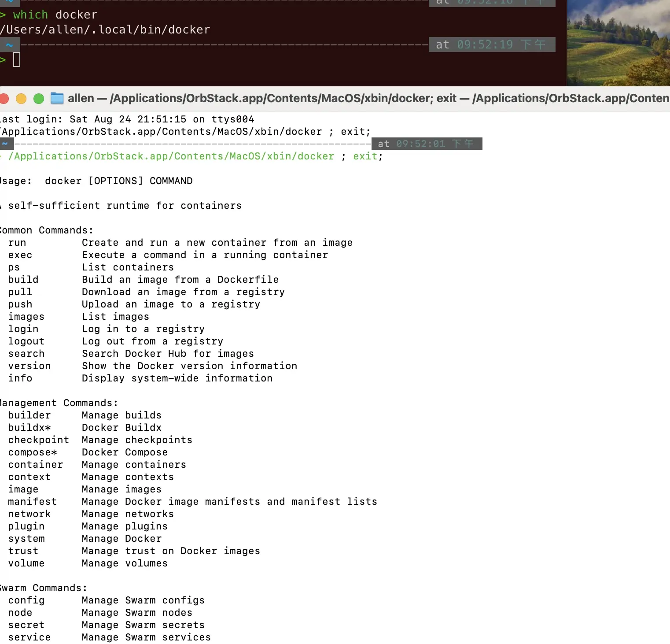
Task: Select 'Download an image from a registry'
Action: [184, 292]
